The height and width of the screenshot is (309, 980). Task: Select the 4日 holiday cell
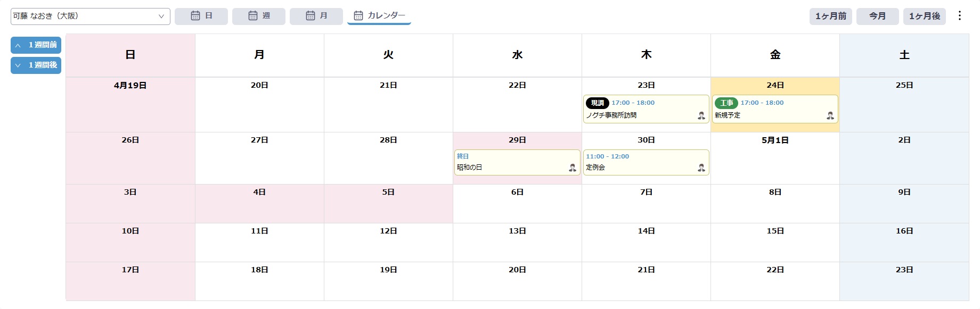(259, 204)
